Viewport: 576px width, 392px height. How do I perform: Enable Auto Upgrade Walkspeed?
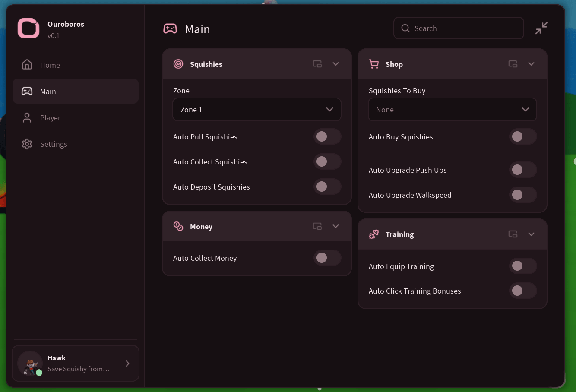(x=523, y=195)
